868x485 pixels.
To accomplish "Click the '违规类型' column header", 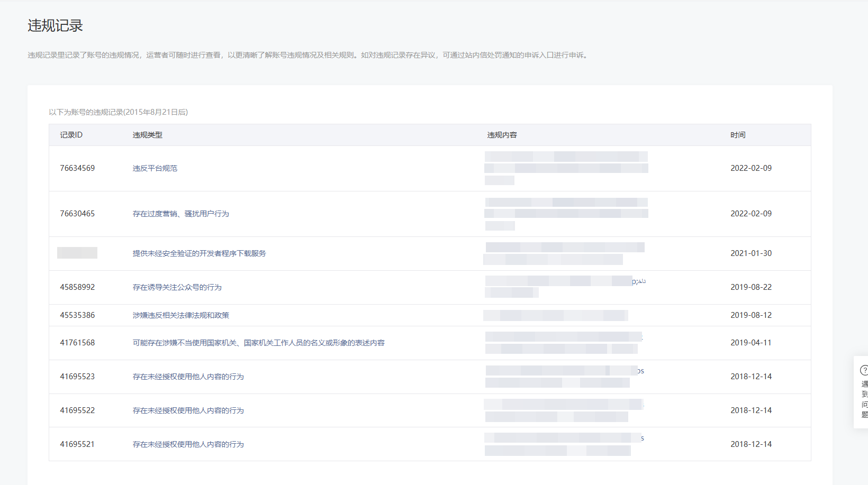I will pos(147,135).
